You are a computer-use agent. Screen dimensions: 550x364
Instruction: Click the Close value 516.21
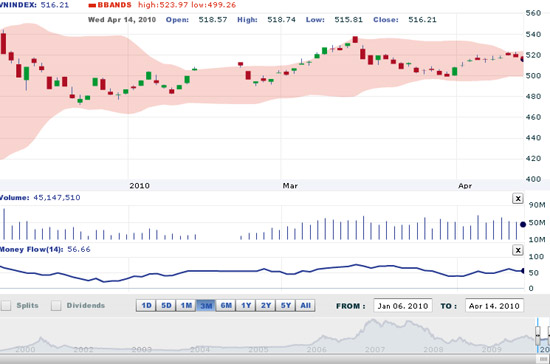click(422, 20)
